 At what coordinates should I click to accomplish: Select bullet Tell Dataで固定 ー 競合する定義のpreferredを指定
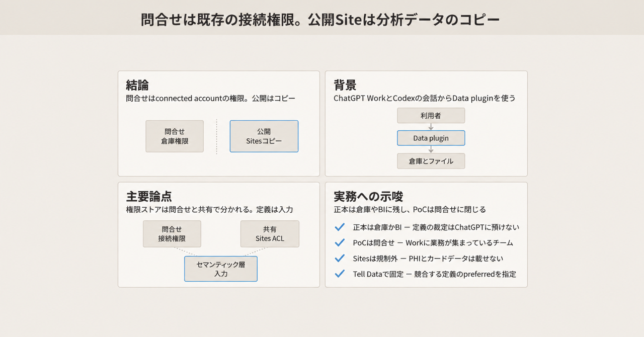(434, 274)
